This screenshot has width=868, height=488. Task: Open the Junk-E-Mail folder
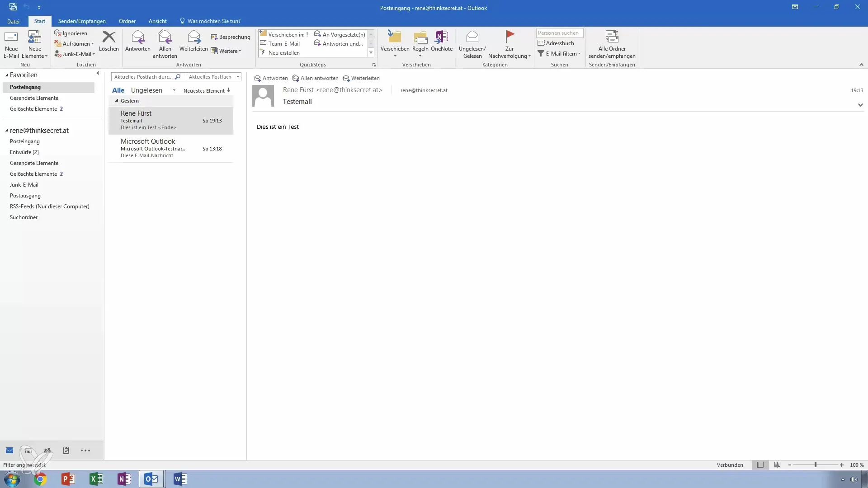tap(24, 185)
